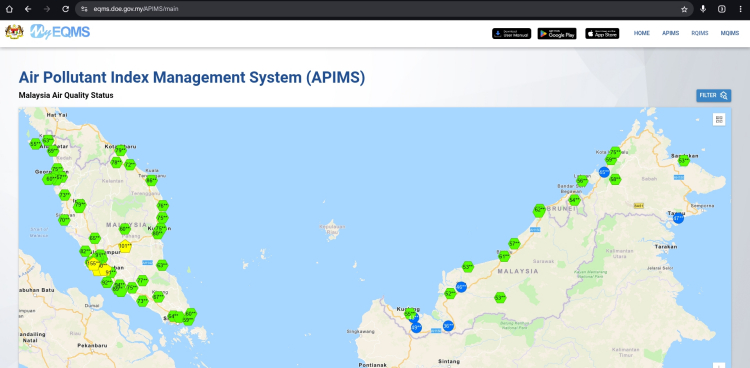Click the browser home icon
Viewport: 750px width, 368px height.
9,9
